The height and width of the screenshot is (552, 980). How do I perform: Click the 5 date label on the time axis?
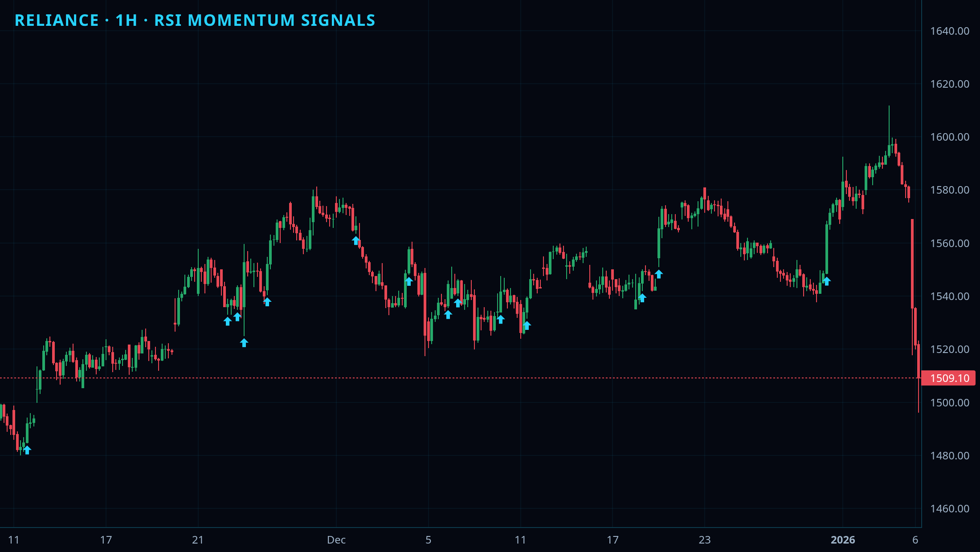[429, 540]
